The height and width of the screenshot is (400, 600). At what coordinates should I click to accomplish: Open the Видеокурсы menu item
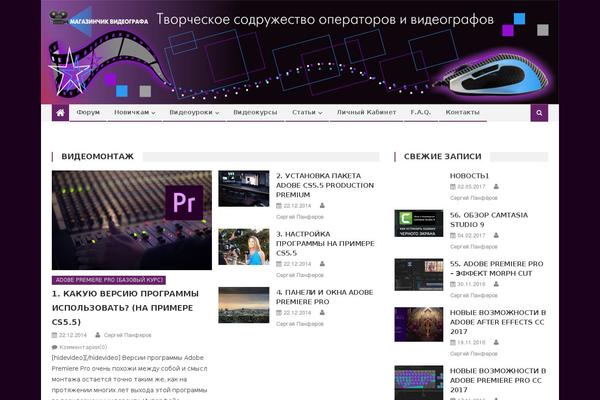pos(255,113)
